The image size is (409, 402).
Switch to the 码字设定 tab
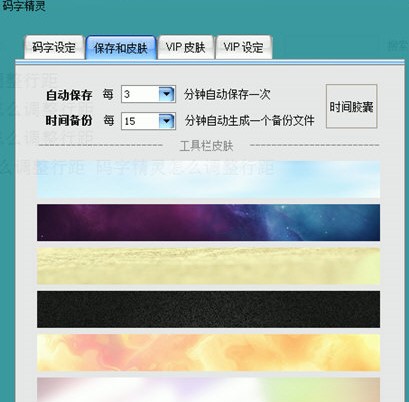coord(54,47)
